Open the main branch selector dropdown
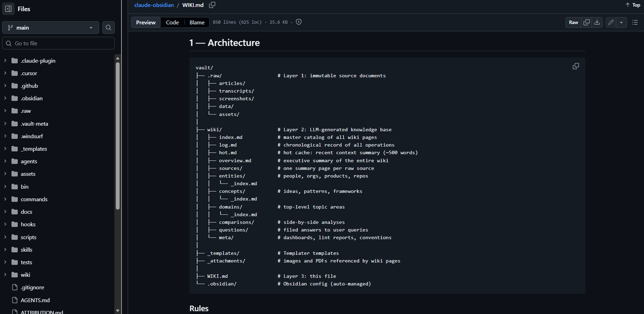 pyautogui.click(x=50, y=27)
